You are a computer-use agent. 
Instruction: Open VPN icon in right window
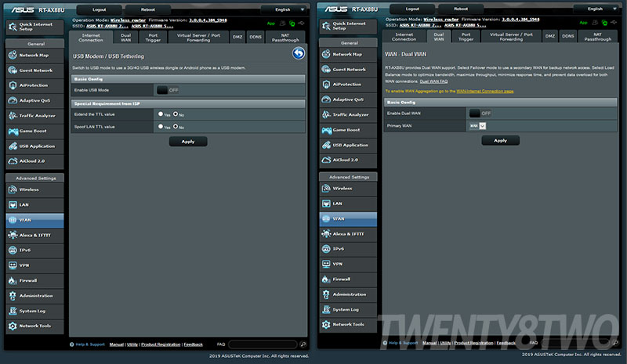click(x=326, y=264)
